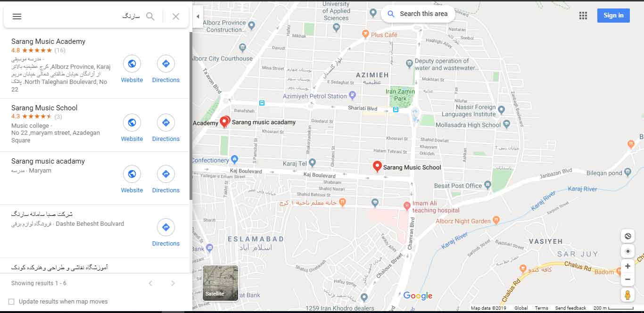Click Plus Café restaurant marker
644x313 pixels.
tap(365, 34)
